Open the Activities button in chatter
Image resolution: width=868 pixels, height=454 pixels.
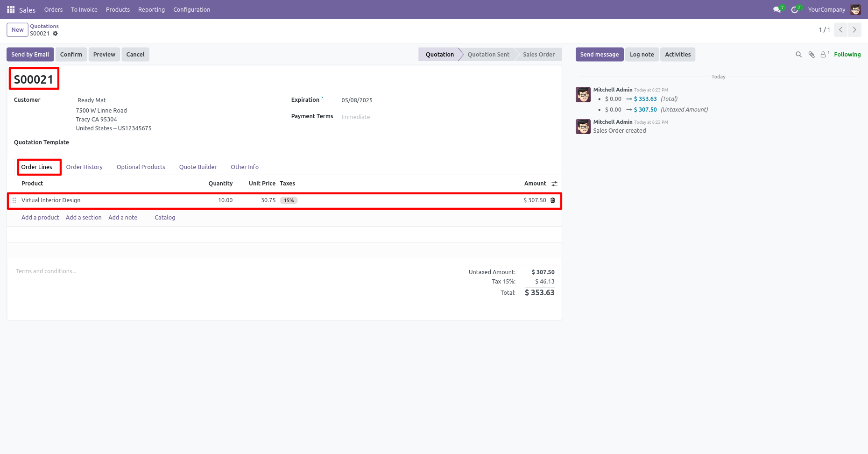[677, 55]
